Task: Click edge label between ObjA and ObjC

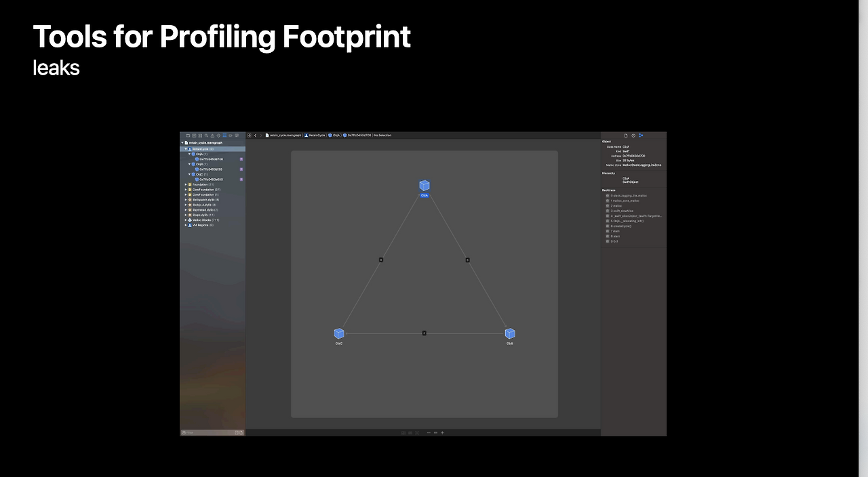Action: point(381,260)
